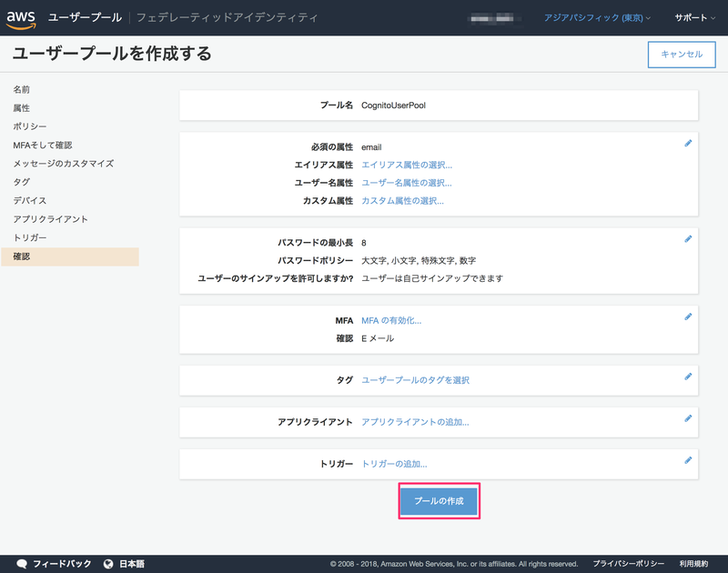The image size is (728, 573).
Task: Edit the password policy section pencil icon
Action: [688, 239]
